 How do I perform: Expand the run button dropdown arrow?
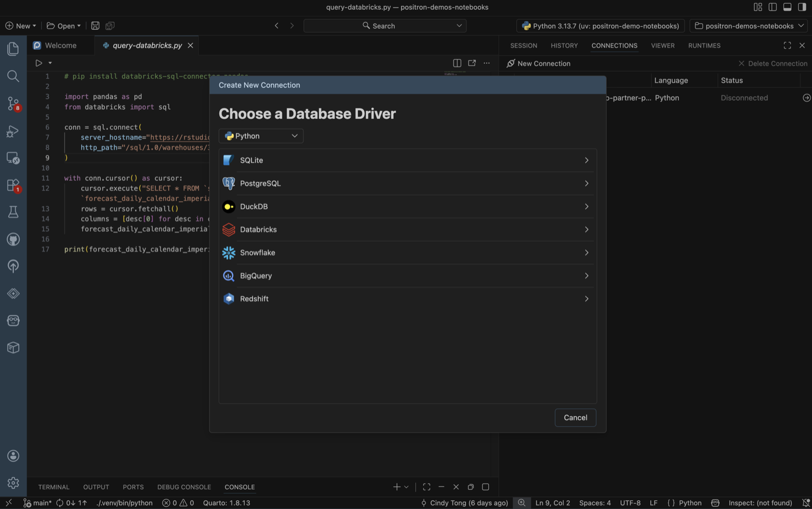click(50, 63)
